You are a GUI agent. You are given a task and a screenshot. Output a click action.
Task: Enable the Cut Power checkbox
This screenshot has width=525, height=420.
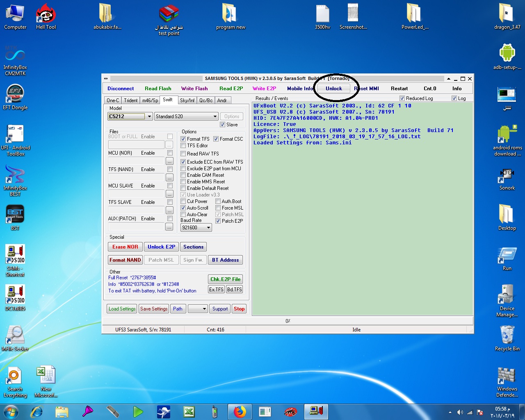(x=183, y=201)
